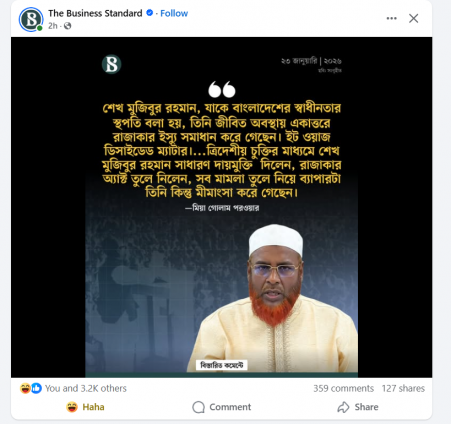
Task: Open the quote card image of the post
Action: tap(221, 207)
